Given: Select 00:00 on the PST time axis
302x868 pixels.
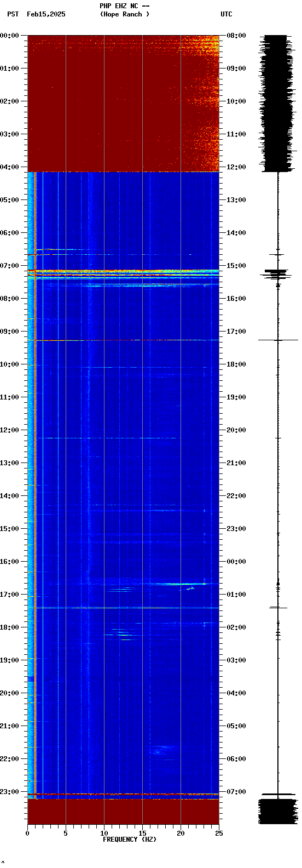Looking at the screenshot, I should pyautogui.click(x=9, y=35).
